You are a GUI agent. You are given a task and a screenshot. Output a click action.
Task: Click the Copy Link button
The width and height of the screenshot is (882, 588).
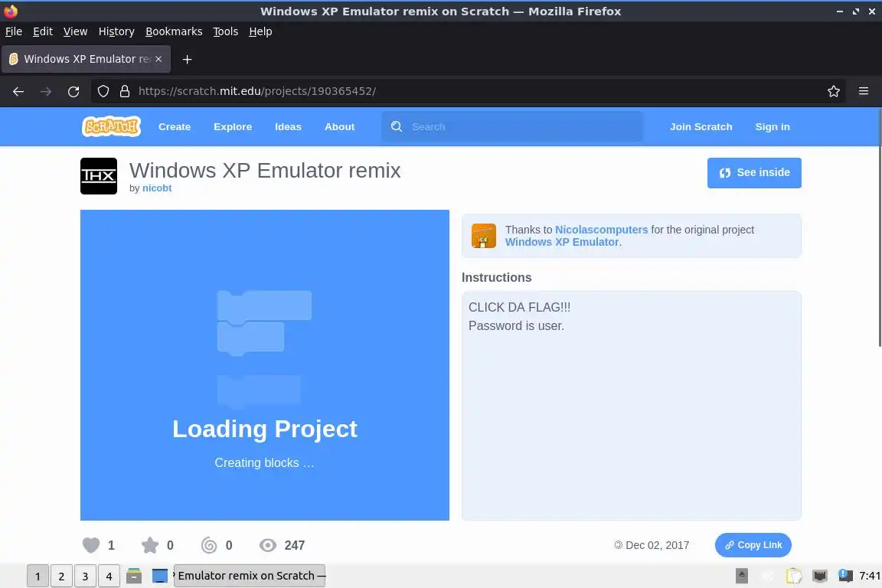[753, 544]
